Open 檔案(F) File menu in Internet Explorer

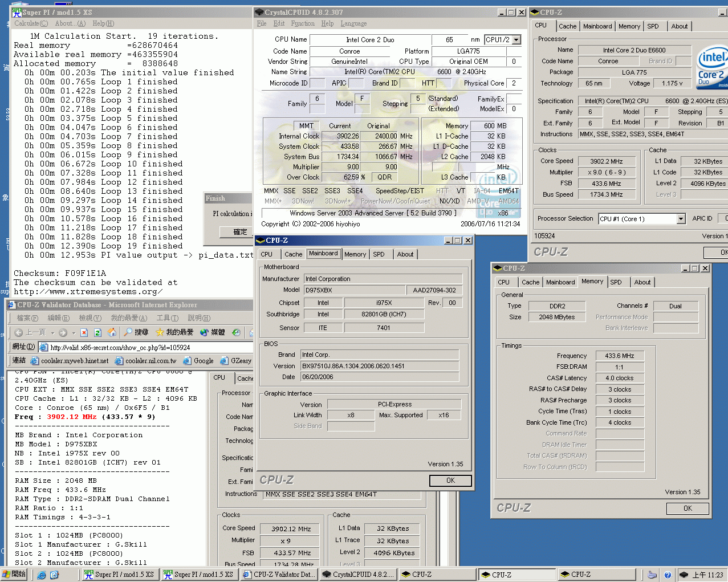(27, 318)
